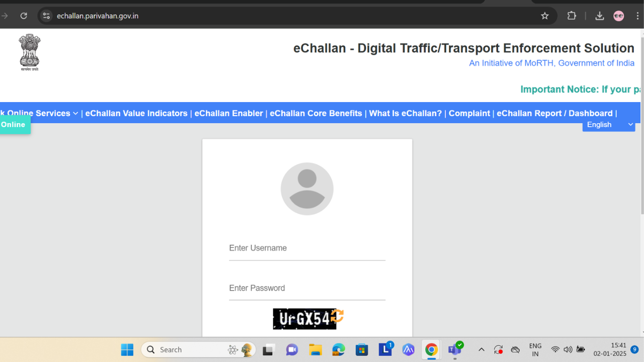This screenshot has width=644, height=362.
Task: Click the ENG IN language indicator
Action: click(x=535, y=349)
